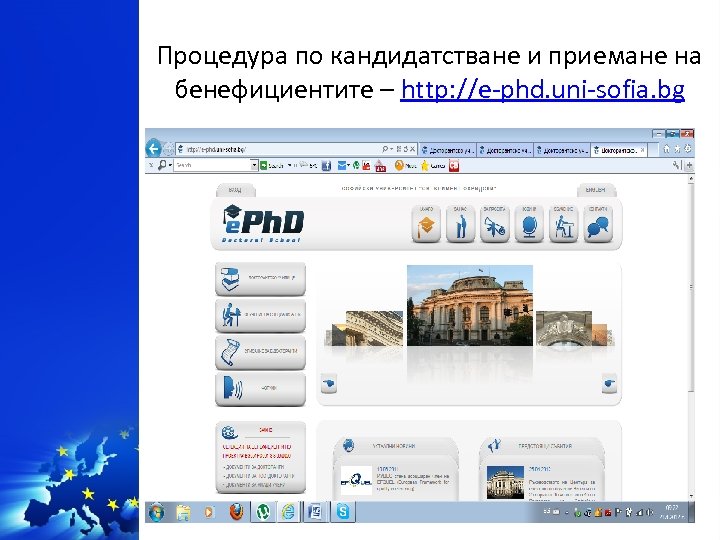Viewport: 720px width, 540px height.
Task: Open the orange graduation cap nav button
Action: coord(426,223)
